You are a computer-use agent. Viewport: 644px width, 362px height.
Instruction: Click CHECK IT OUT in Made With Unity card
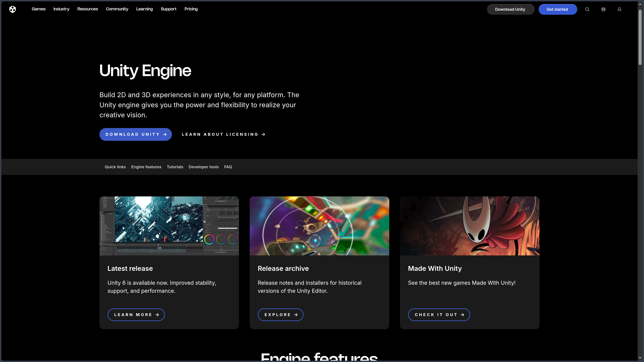(x=439, y=315)
